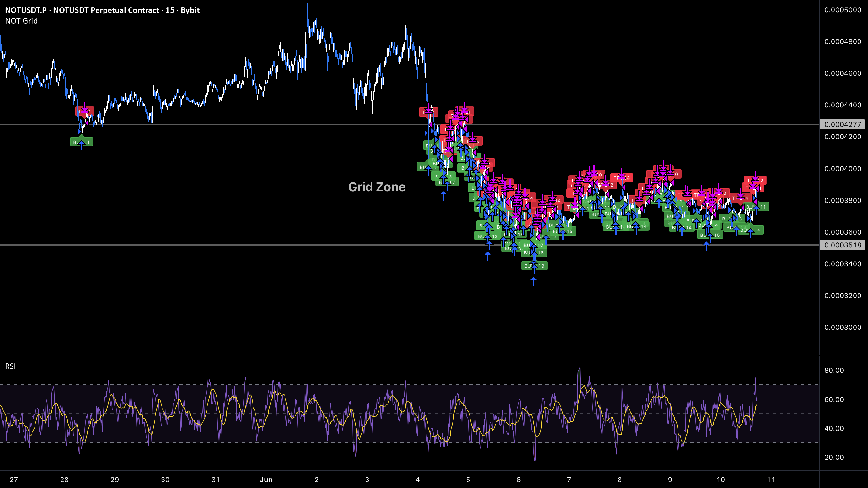
Task: Click the BUY 15 marker near June 10
Action: 710,235
